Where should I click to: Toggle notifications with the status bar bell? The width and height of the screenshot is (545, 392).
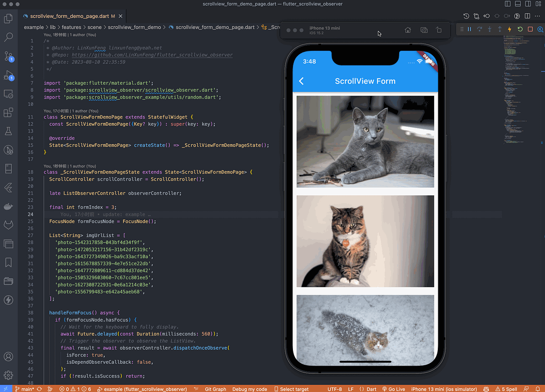(x=538, y=389)
